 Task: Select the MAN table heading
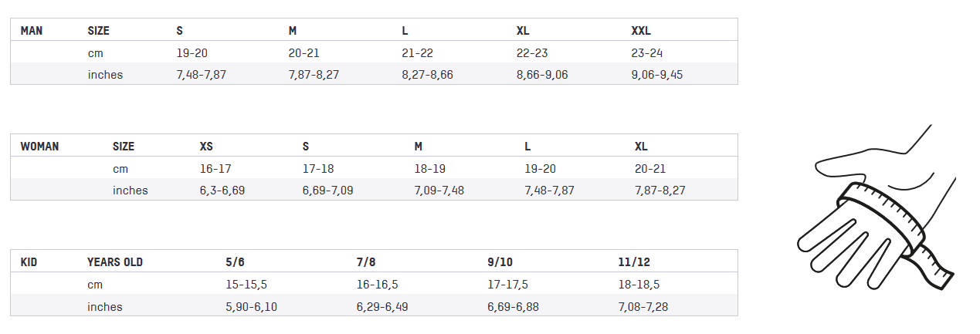click(32, 31)
